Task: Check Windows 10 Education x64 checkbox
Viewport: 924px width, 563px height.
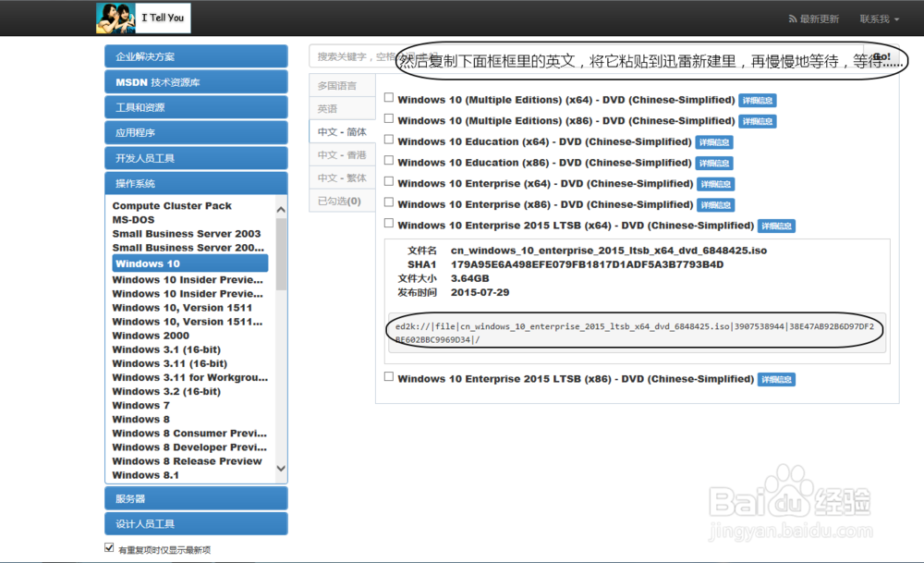Action: (x=389, y=139)
